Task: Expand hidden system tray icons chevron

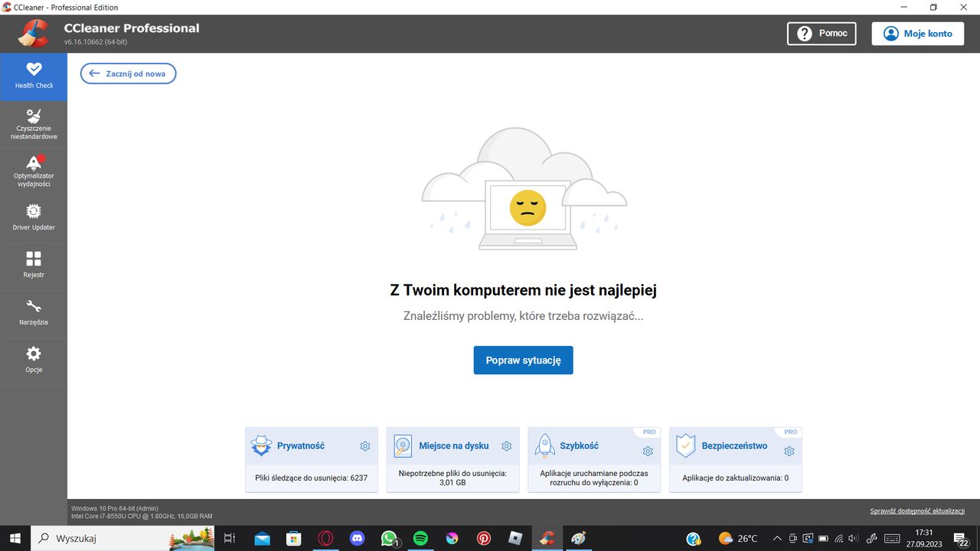Action: 777,539
